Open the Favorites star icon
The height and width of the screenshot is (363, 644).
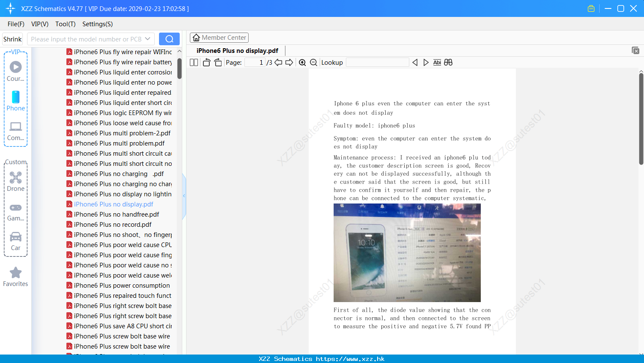click(16, 277)
